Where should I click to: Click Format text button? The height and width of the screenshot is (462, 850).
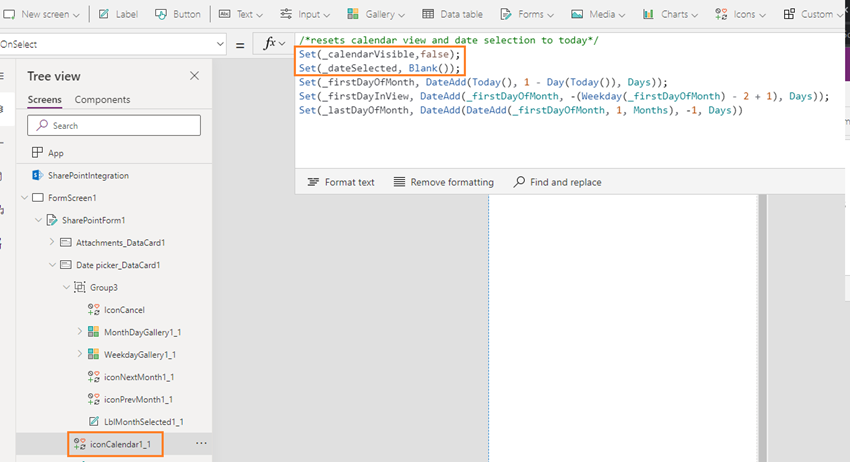pos(341,182)
